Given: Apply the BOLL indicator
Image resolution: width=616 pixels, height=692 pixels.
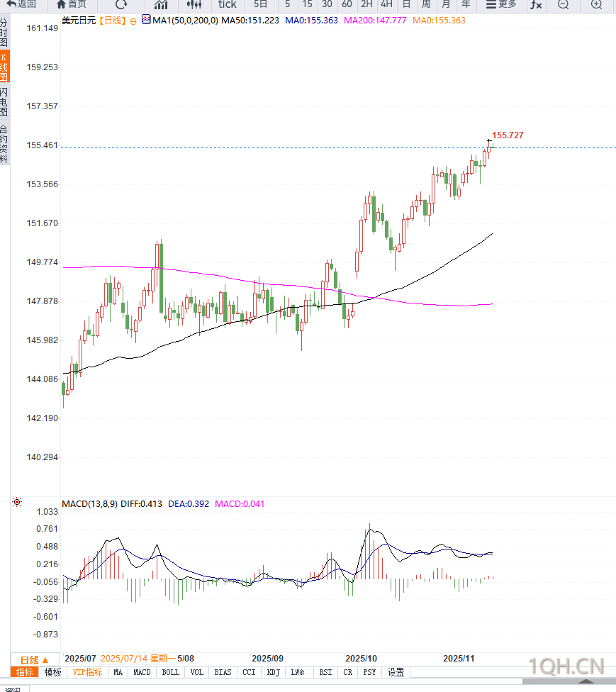Looking at the screenshot, I should click(x=170, y=672).
